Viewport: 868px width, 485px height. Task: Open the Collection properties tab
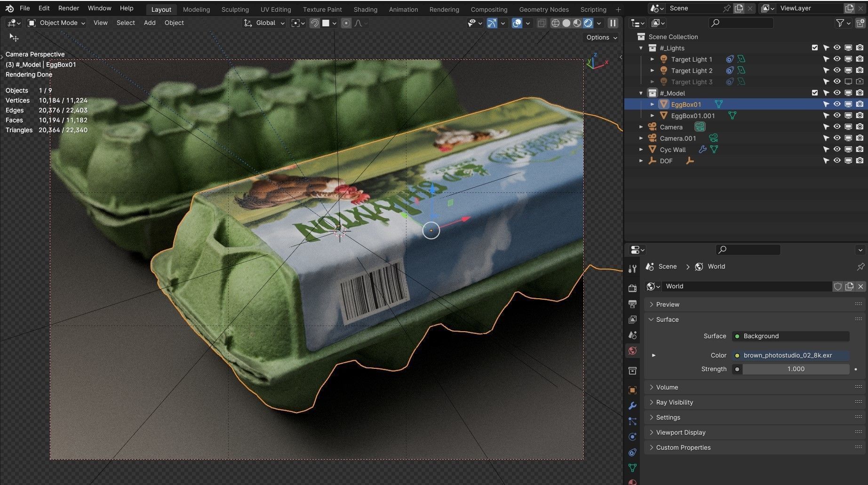click(632, 371)
